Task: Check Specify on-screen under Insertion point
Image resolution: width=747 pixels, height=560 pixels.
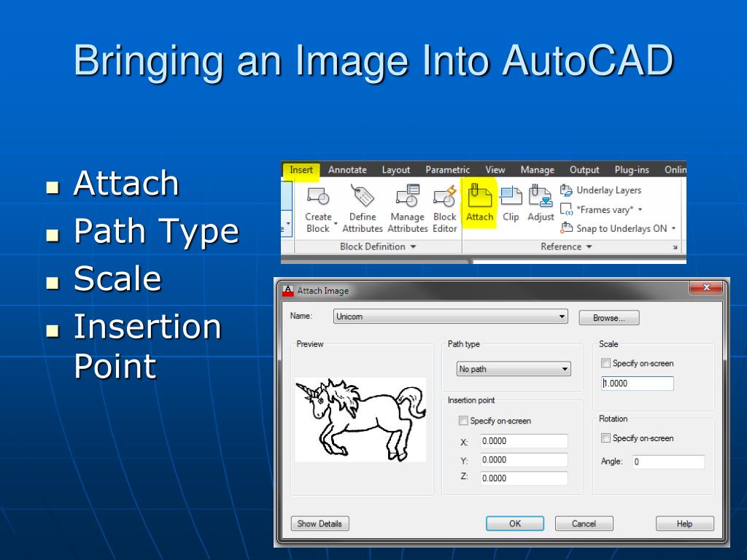Action: [x=463, y=421]
